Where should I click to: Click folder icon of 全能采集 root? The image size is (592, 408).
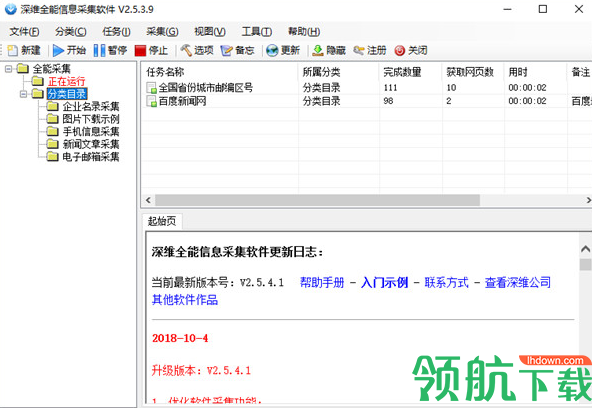tap(23, 68)
